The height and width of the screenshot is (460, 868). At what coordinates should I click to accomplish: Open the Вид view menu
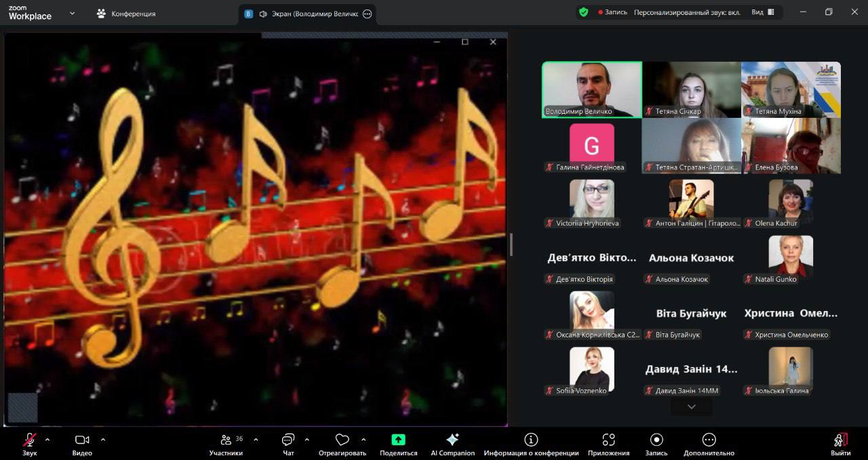click(762, 12)
